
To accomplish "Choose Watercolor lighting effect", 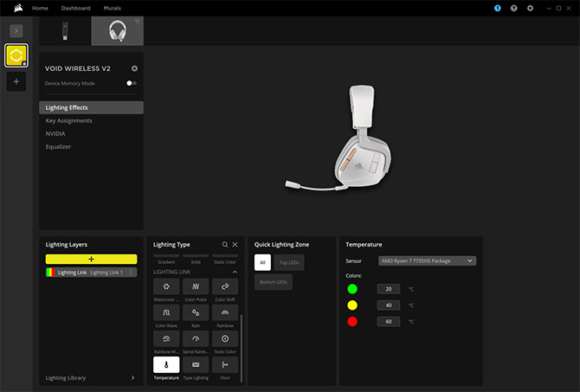I will (x=166, y=286).
